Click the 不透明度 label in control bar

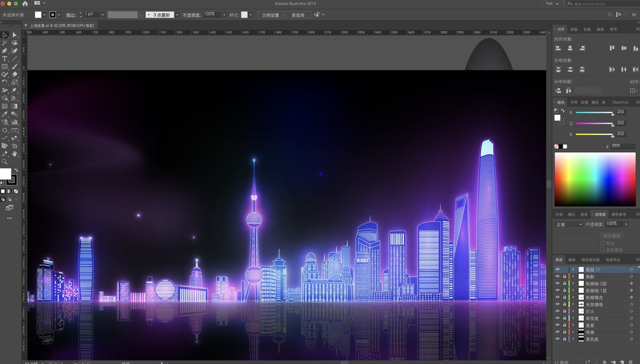[191, 15]
